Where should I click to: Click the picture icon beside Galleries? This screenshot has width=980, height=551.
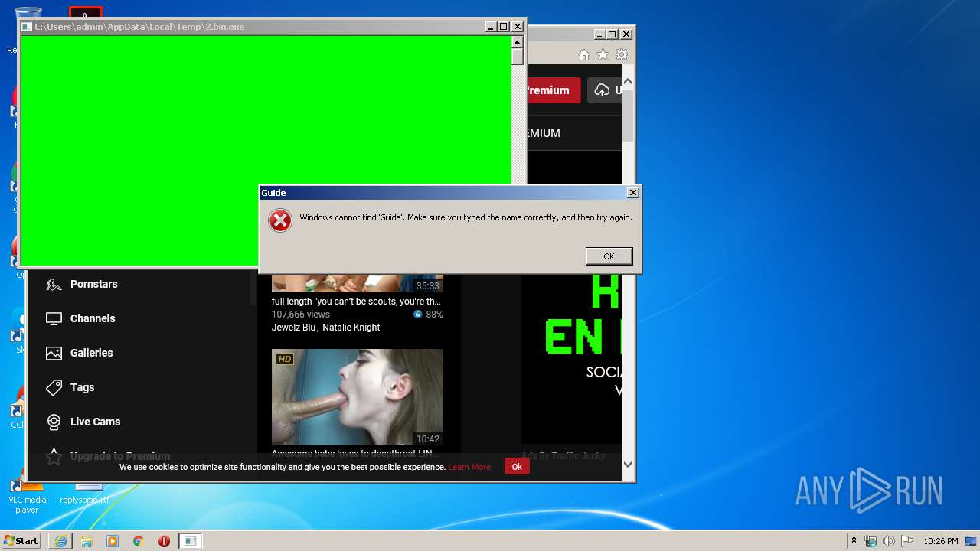tap(54, 353)
